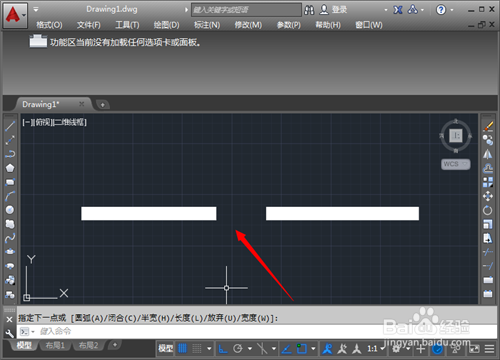
Task: Select the Ellipse Arc tool
Action: [x=10, y=266]
